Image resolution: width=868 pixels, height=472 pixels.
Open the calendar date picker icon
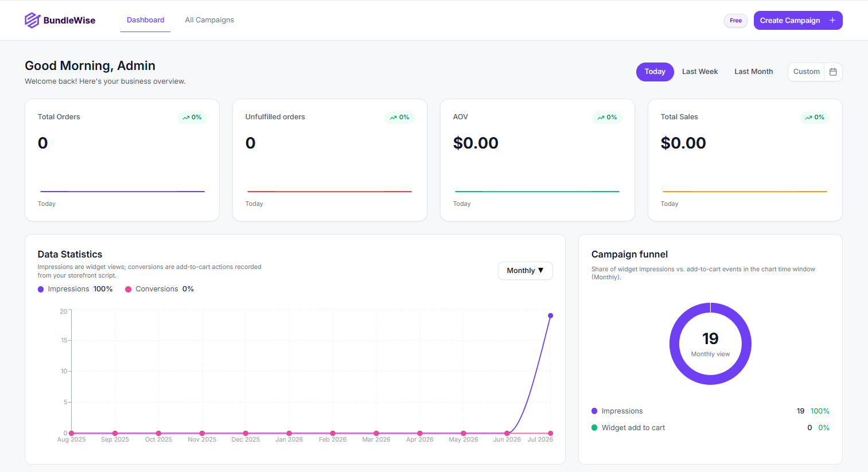[x=833, y=72]
